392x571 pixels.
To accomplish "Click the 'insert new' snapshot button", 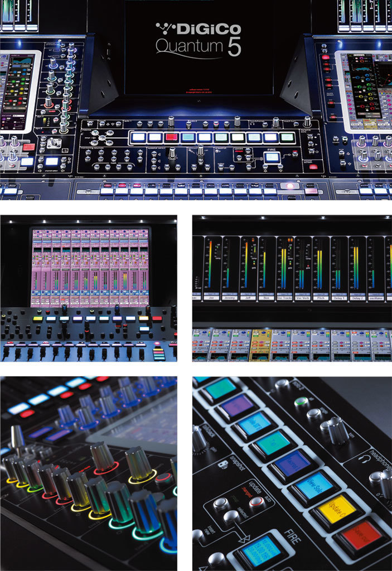I will 198,535.
